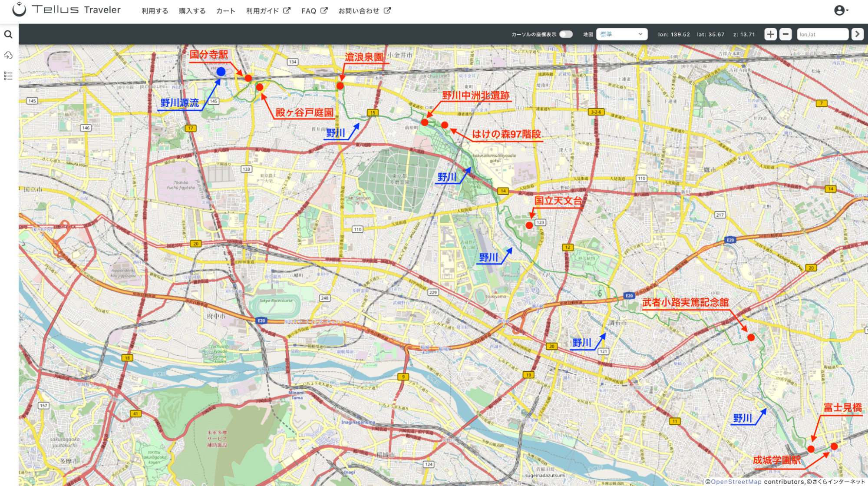Open the FAQ external link

[314, 11]
